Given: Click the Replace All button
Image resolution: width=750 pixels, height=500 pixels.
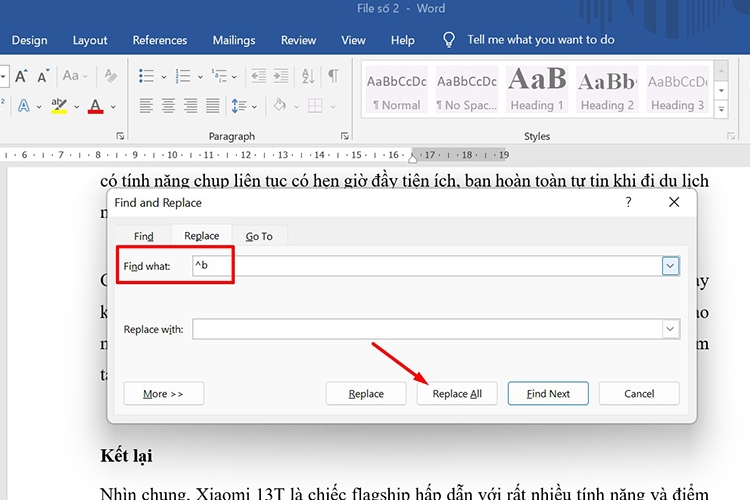Looking at the screenshot, I should click(457, 393).
